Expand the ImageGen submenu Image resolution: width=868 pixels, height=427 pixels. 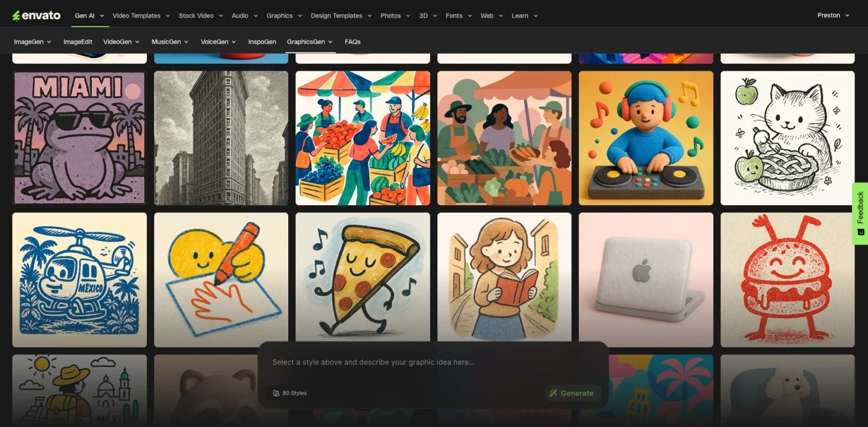coord(33,42)
